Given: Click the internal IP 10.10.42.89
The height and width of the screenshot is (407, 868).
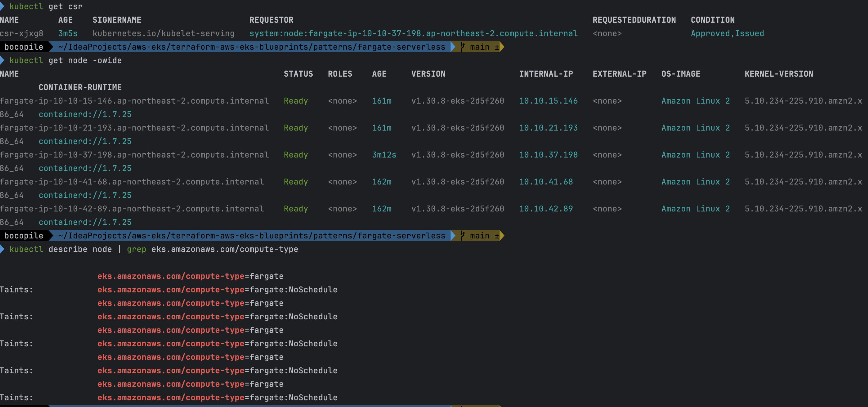Looking at the screenshot, I should click(x=546, y=208).
